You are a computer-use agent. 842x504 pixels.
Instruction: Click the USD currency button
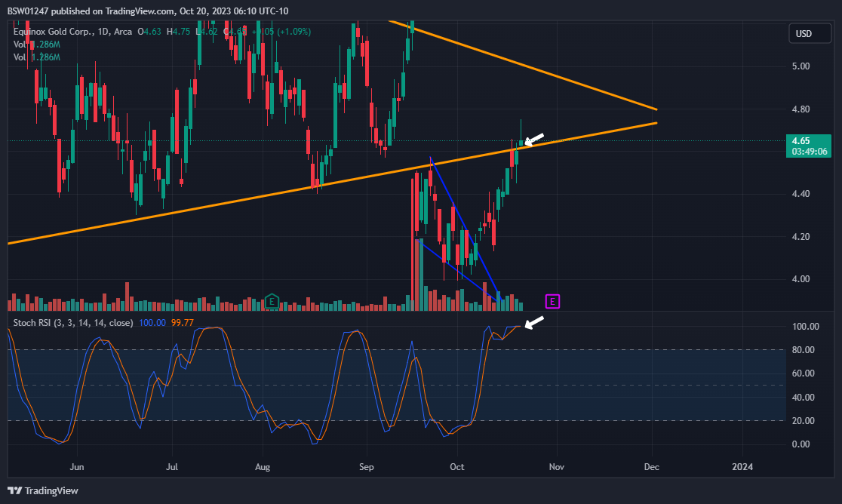(x=810, y=33)
